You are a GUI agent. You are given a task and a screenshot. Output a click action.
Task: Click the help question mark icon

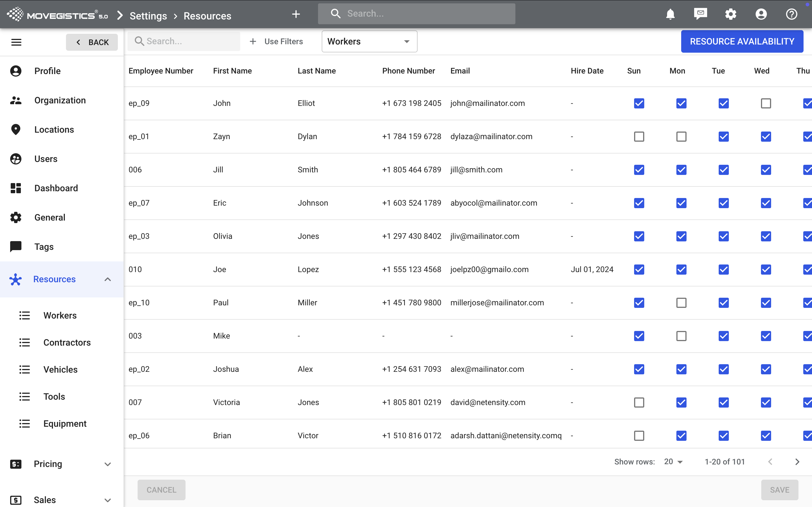click(791, 14)
